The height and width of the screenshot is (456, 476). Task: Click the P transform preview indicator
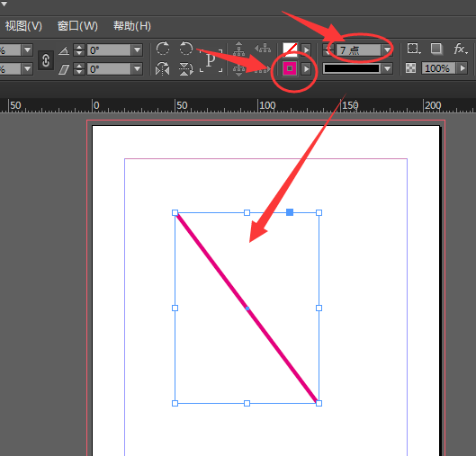(x=211, y=60)
